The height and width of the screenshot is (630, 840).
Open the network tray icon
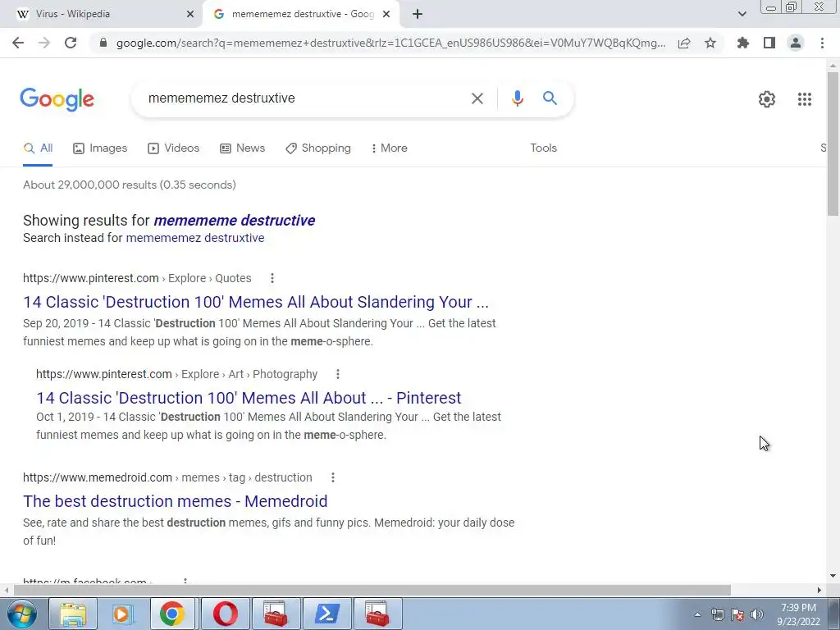(x=718, y=614)
